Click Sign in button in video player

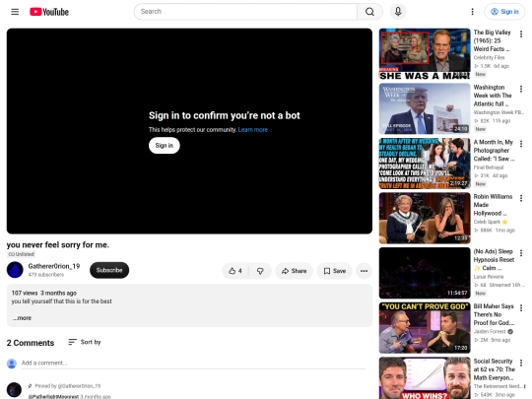(165, 146)
